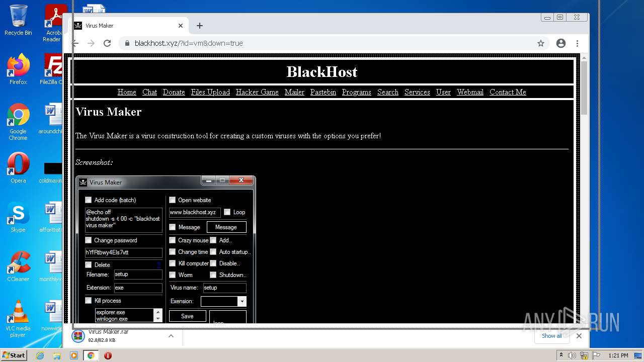Open the Action Center flag icon
The height and width of the screenshot is (362, 644).
(x=596, y=355)
